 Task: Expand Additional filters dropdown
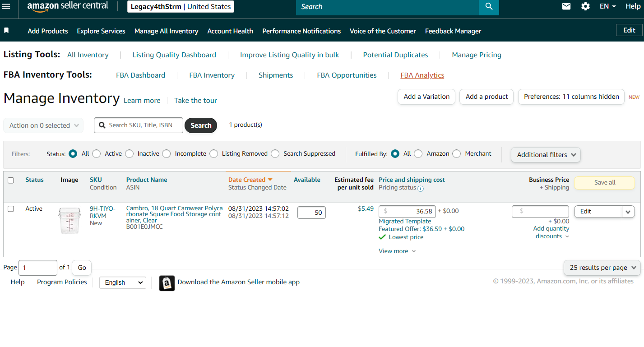[546, 155]
